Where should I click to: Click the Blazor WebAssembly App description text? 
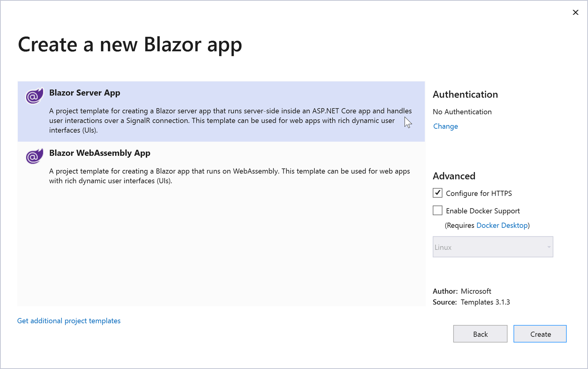coord(230,176)
